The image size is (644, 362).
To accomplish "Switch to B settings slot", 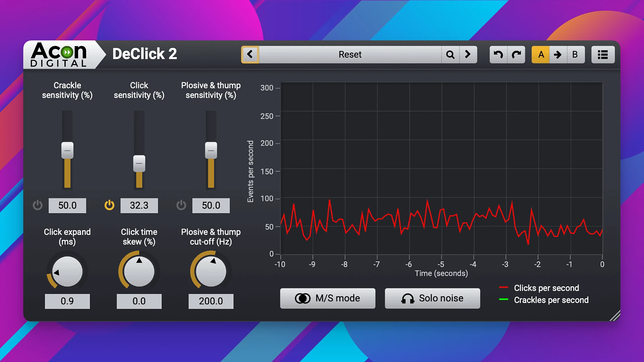I will click(x=576, y=54).
